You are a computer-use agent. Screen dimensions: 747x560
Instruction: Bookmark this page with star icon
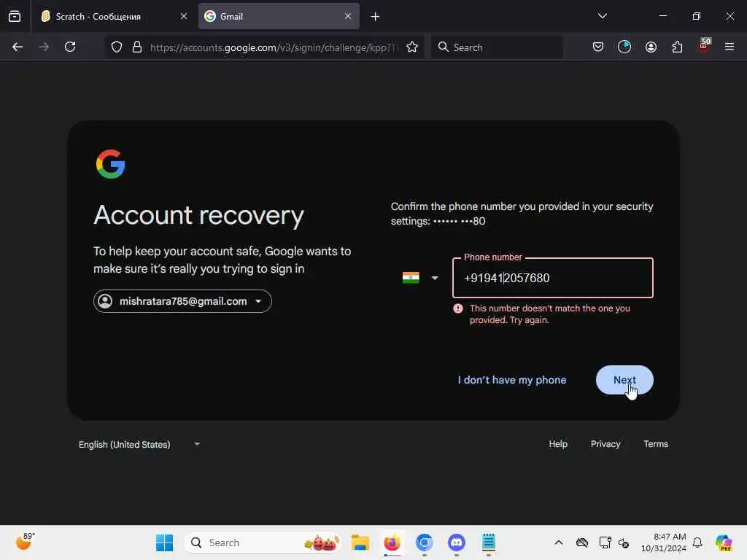click(x=412, y=47)
